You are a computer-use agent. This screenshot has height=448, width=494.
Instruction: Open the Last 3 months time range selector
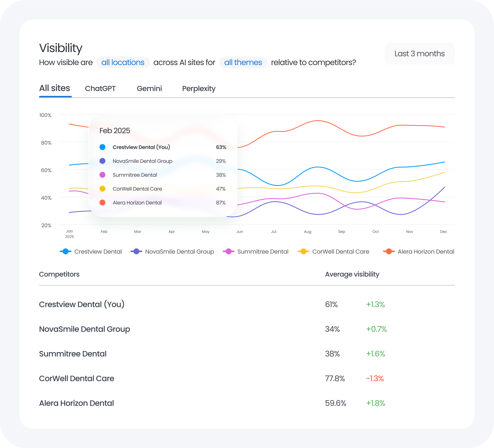pos(419,53)
